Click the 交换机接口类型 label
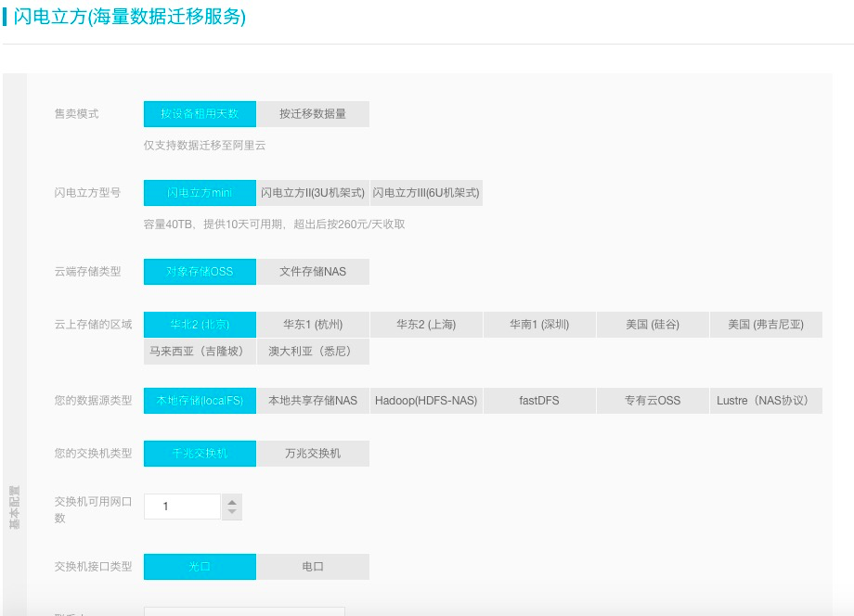The image size is (854, 616). point(93,567)
